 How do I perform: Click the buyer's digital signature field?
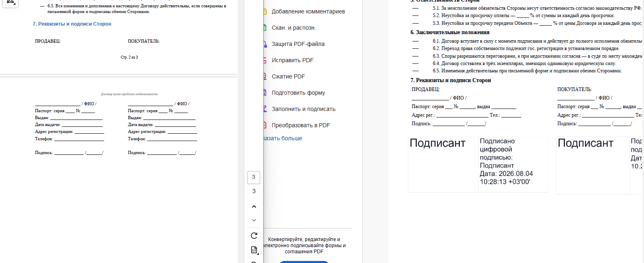click(x=600, y=164)
